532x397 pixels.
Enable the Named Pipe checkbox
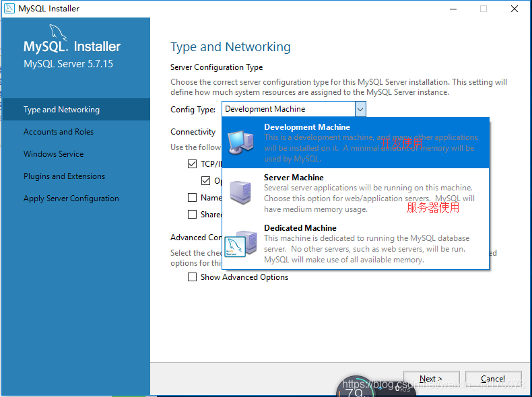[192, 198]
